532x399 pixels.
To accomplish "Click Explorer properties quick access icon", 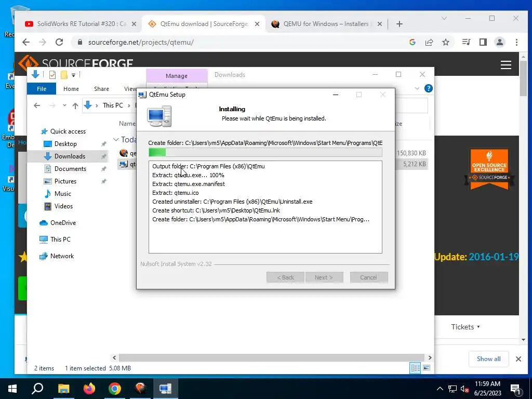I will pos(52,75).
